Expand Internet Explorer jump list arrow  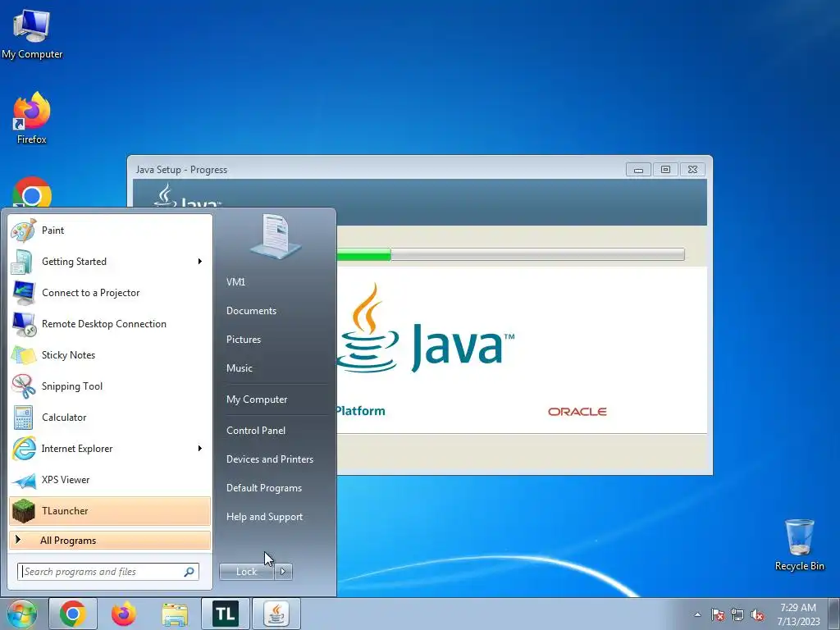[x=200, y=449]
